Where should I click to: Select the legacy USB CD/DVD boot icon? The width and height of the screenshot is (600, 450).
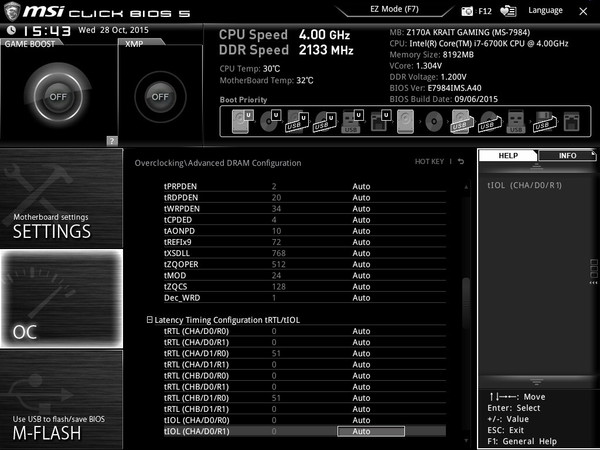(489, 121)
